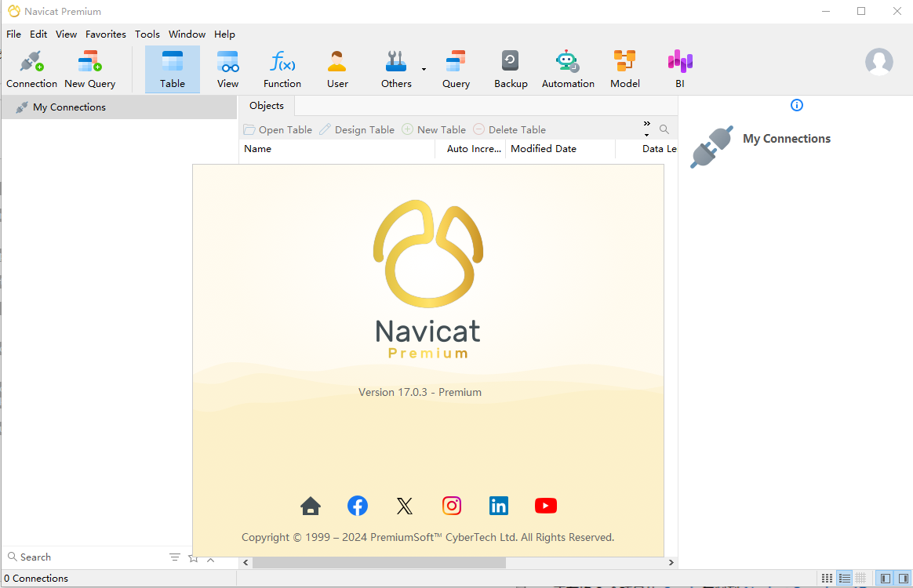Click the Navicat logo on splash
Viewport: 913px width, 588px height.
pos(428,254)
